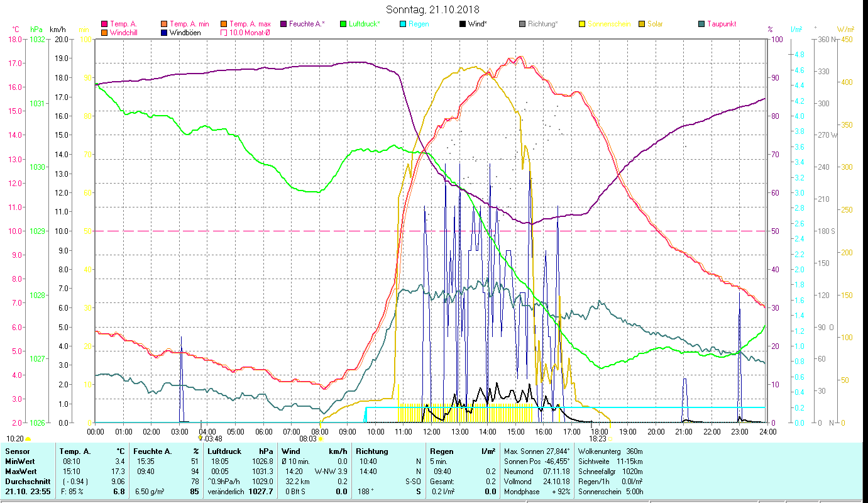Click the '10.0 Monat-Ø' legend label
The height and width of the screenshot is (503, 868).
[x=250, y=33]
